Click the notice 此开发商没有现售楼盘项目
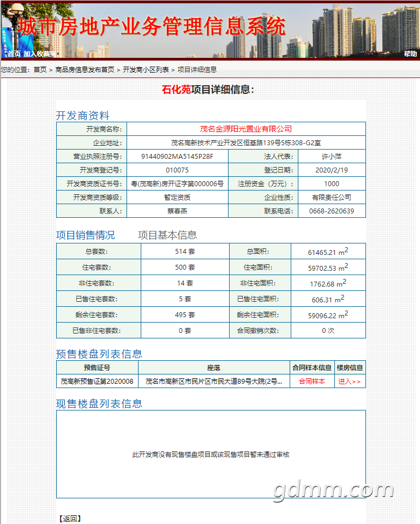420x524 pixels. pyautogui.click(x=211, y=455)
